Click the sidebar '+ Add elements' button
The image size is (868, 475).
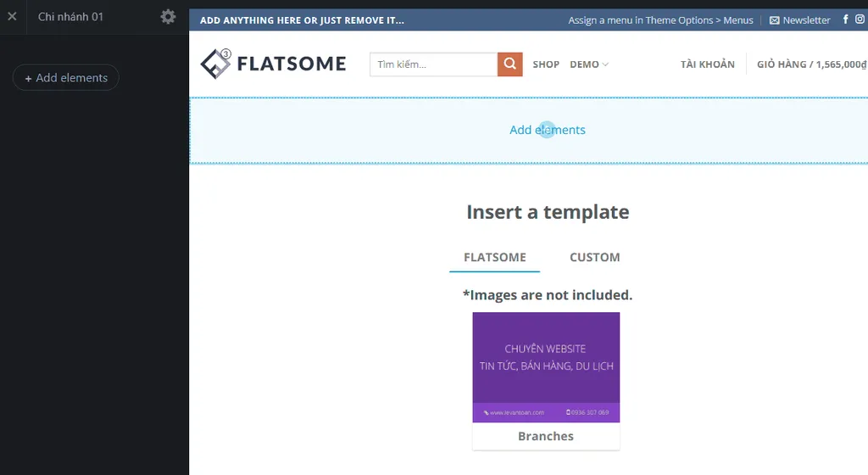tap(66, 77)
